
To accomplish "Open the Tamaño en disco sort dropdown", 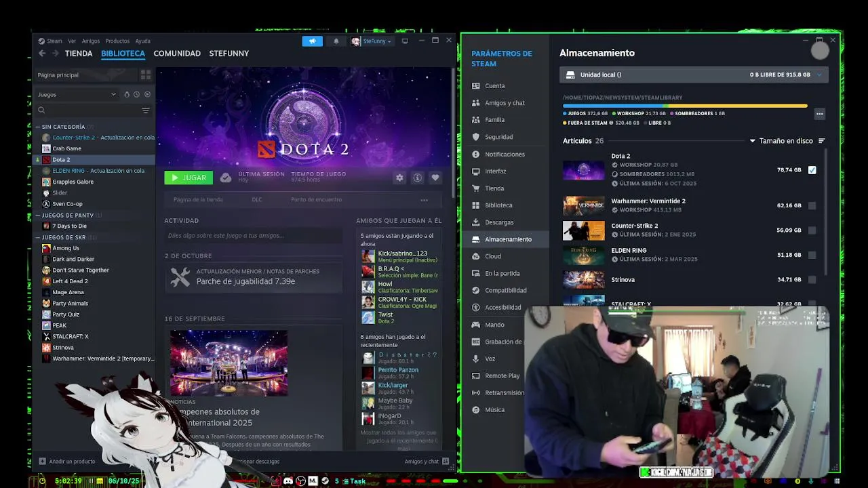I will click(781, 141).
